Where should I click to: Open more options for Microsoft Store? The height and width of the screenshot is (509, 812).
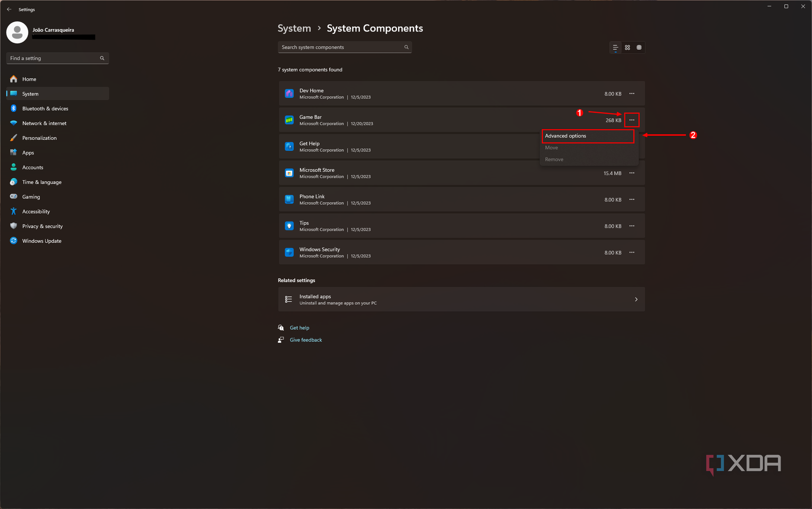point(632,173)
